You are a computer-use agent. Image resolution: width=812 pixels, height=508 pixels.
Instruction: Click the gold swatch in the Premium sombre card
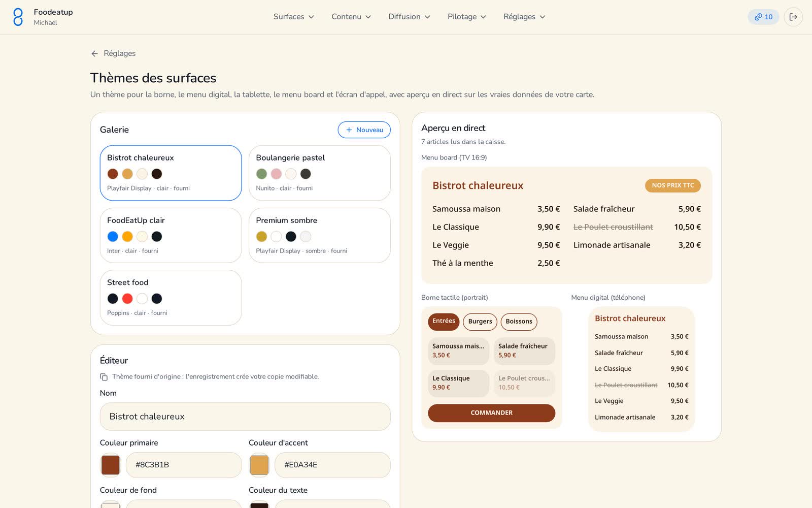[261, 236]
